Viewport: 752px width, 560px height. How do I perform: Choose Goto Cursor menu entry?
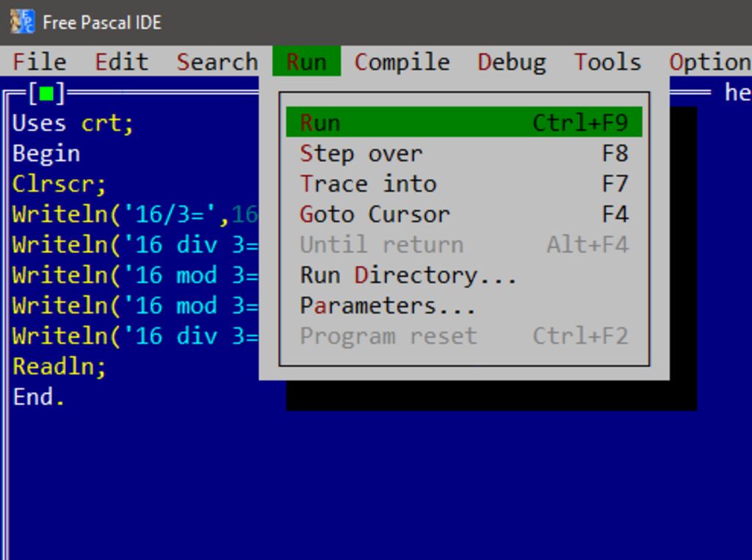pyautogui.click(x=464, y=214)
